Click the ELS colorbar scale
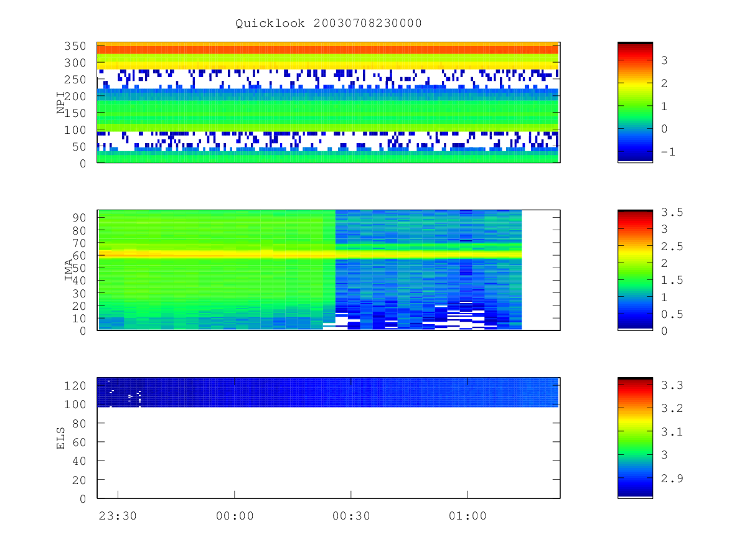Viewport: 747px width, 560px height. [x=635, y=437]
